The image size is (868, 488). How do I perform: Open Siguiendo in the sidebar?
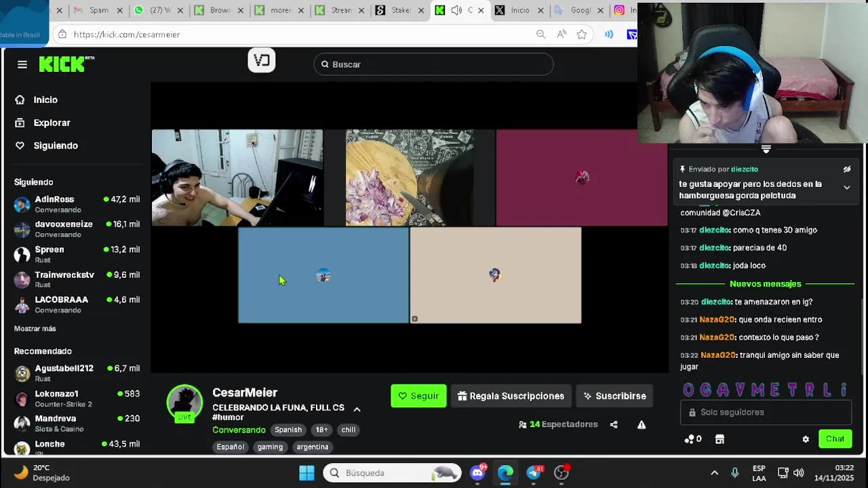56,146
